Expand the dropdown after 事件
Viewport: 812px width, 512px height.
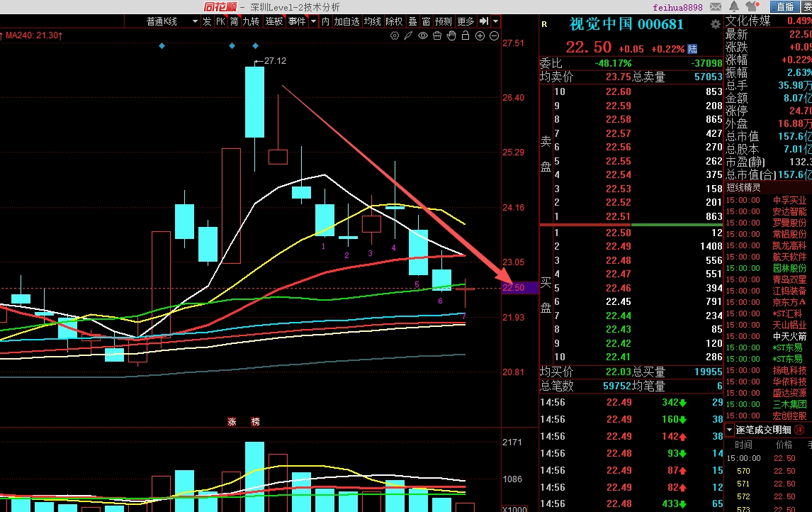313,21
